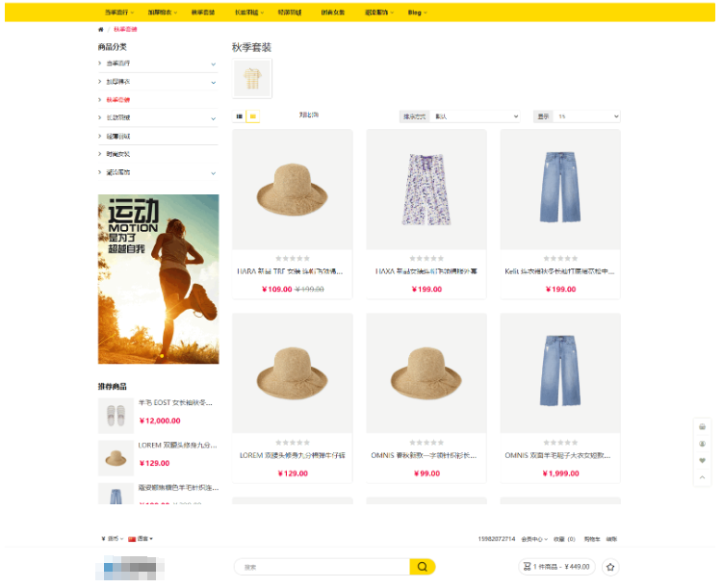Viewport: 723px width, 588px height.
Task: Click phone number 15982072714
Action: (497, 539)
